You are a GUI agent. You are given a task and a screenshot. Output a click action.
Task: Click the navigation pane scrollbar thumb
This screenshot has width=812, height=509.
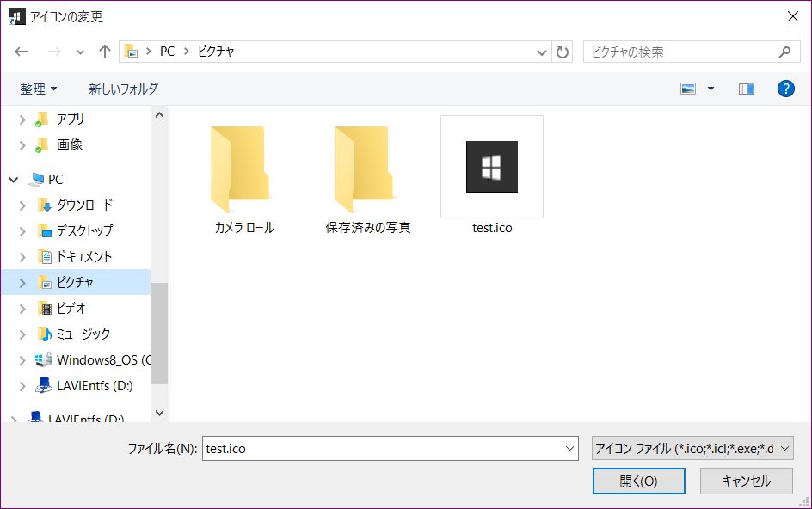pyautogui.click(x=159, y=334)
